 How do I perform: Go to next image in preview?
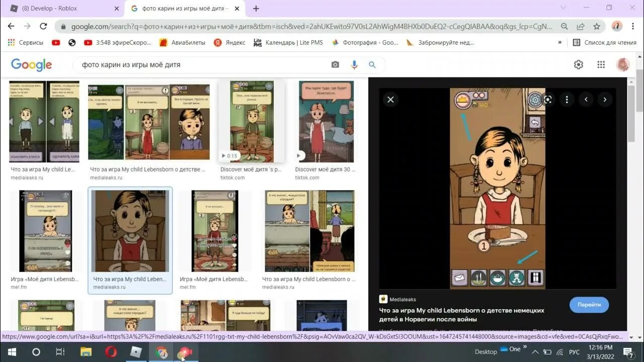pos(605,100)
